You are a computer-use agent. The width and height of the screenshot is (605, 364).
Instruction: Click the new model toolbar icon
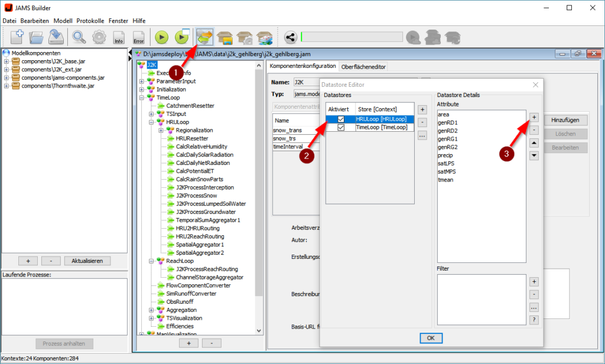pyautogui.click(x=17, y=37)
